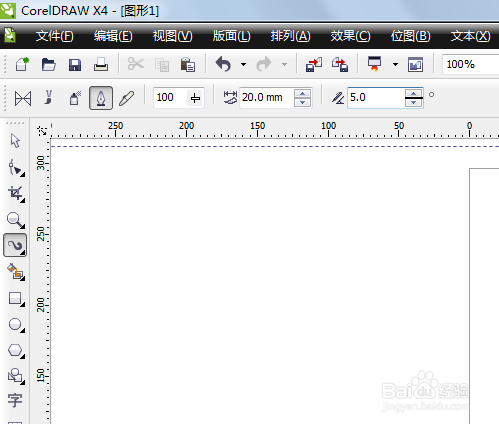Decrease the calligraphic angle value

tap(414, 102)
